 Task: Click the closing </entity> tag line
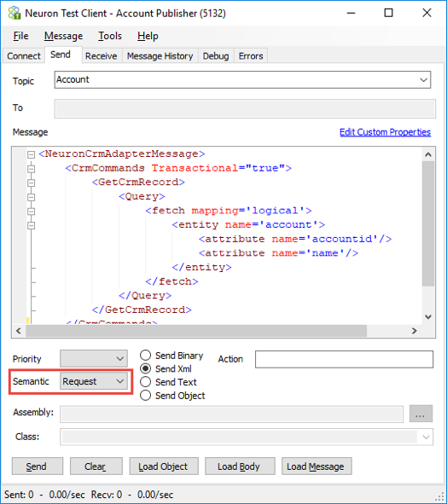click(201, 268)
